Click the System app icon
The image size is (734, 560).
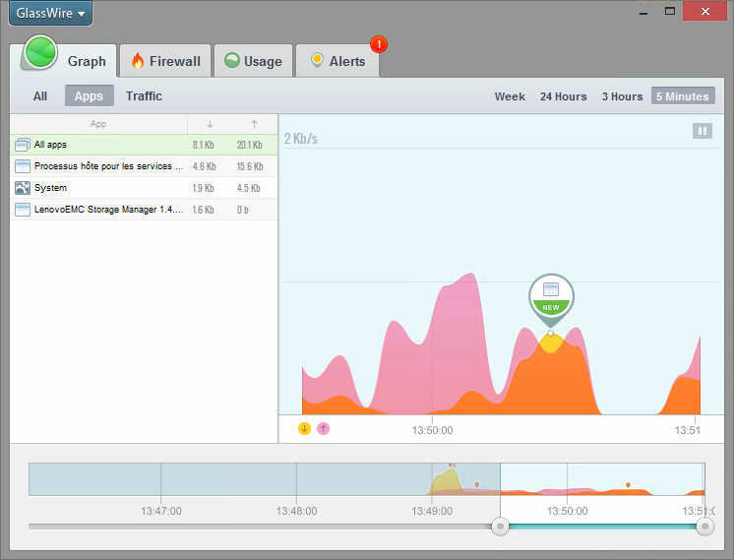point(23,188)
